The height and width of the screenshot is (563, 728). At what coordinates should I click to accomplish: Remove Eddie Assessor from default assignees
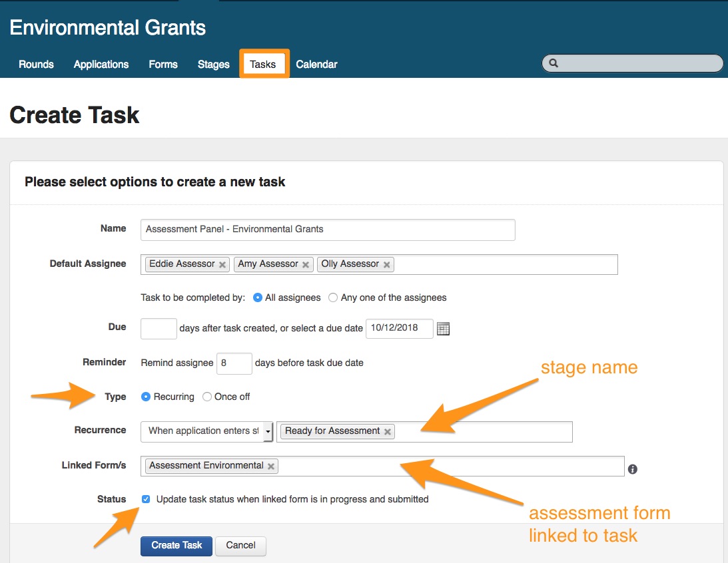[222, 265]
